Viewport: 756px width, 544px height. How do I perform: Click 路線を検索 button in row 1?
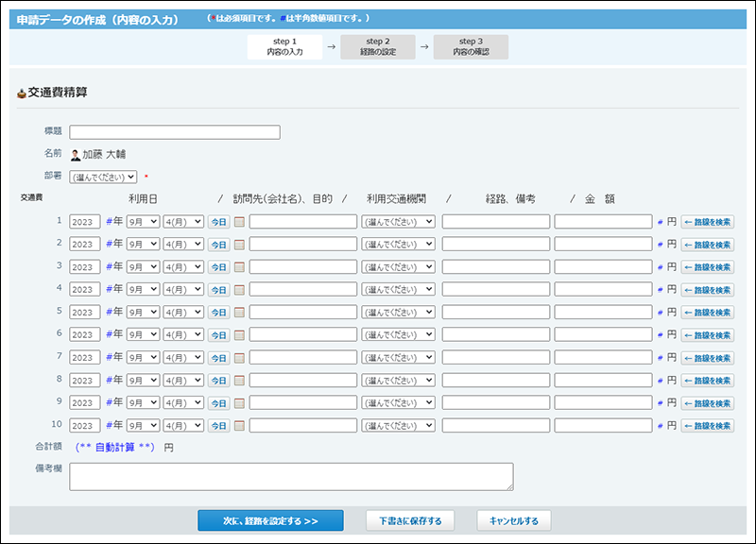pos(708,222)
